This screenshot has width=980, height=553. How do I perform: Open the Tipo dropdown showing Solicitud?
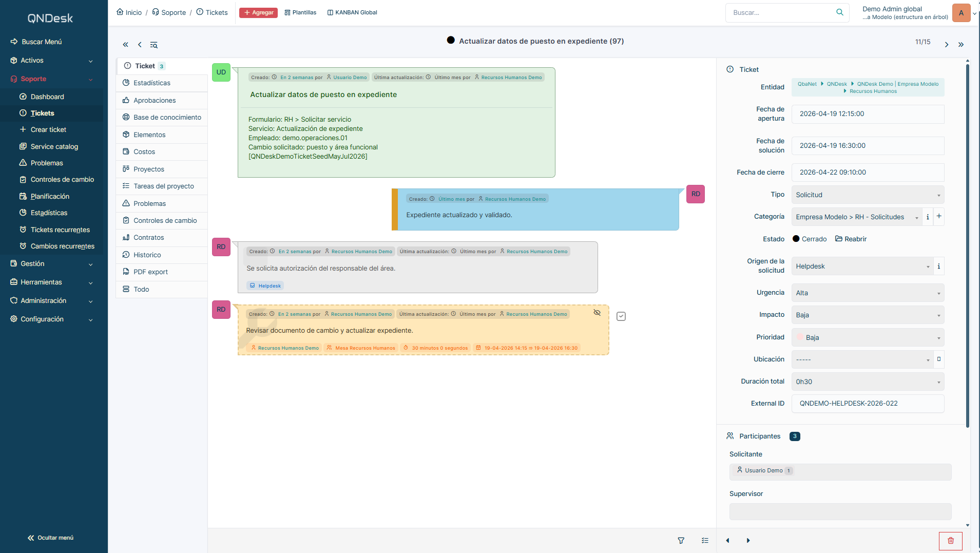[x=868, y=195]
